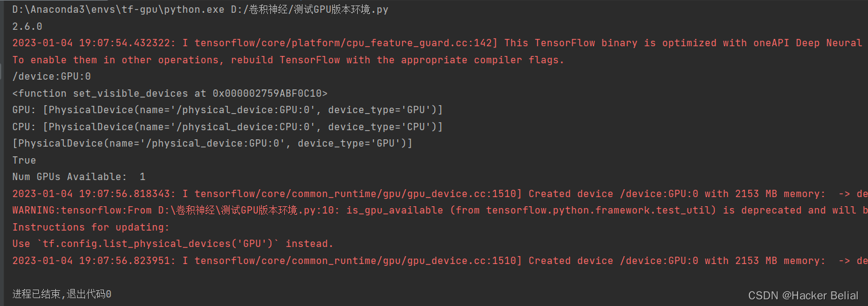The width and height of the screenshot is (868, 306).
Task: Click the tf.config.list_physical_devices('GPU') suggestion line
Action: coord(173,244)
